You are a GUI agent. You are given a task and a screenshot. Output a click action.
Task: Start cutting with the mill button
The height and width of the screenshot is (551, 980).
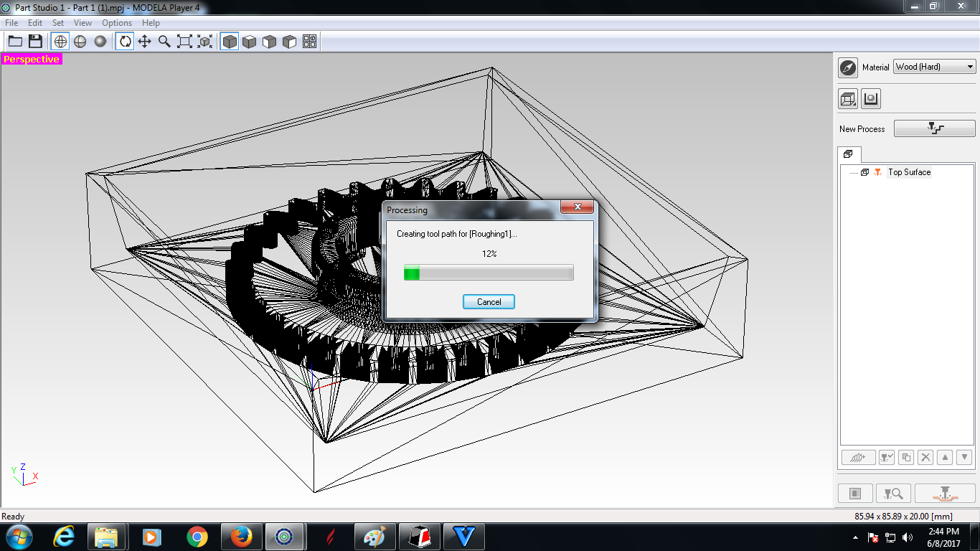click(945, 494)
